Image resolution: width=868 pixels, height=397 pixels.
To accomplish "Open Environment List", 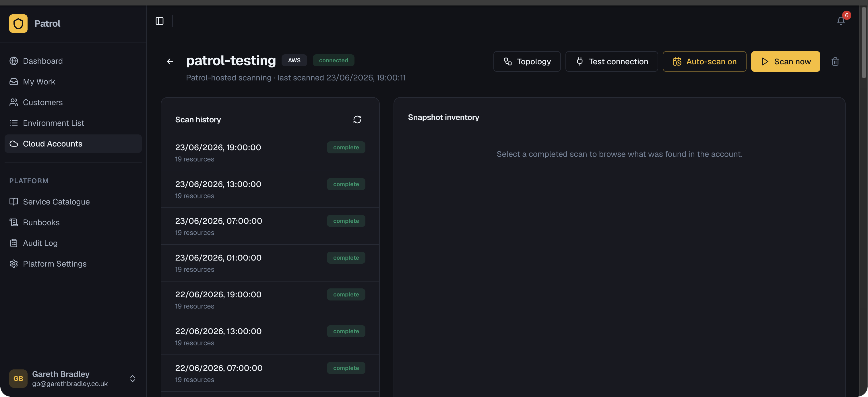I will pos(73,123).
